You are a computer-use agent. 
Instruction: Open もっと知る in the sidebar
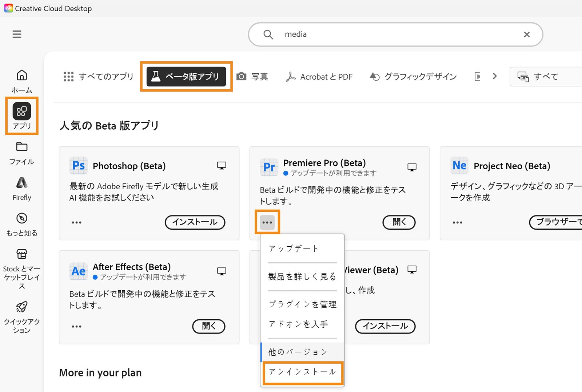pos(22,225)
